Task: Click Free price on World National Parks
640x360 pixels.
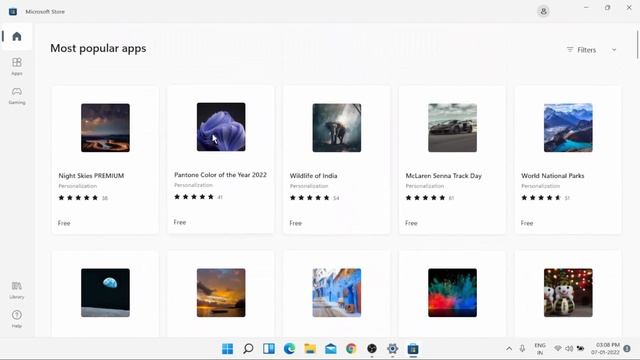Action: pos(527,223)
